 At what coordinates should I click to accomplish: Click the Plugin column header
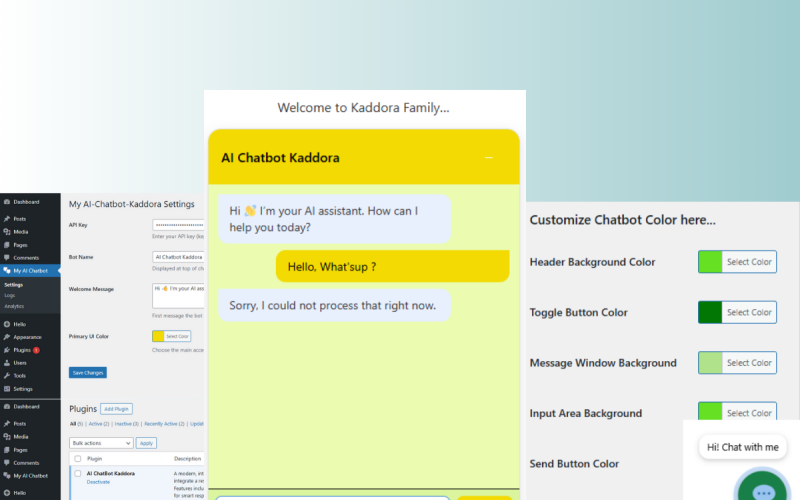94,459
